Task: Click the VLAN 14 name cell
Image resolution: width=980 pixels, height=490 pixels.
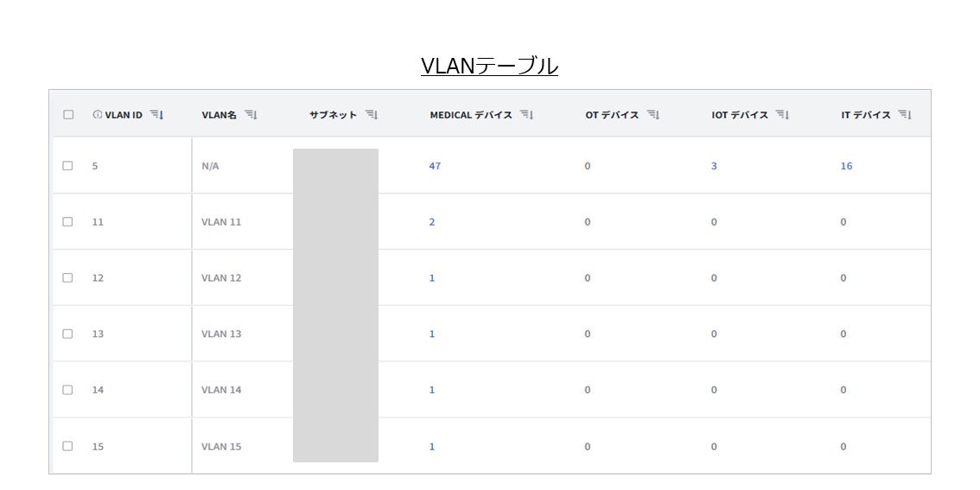Action: (221, 390)
